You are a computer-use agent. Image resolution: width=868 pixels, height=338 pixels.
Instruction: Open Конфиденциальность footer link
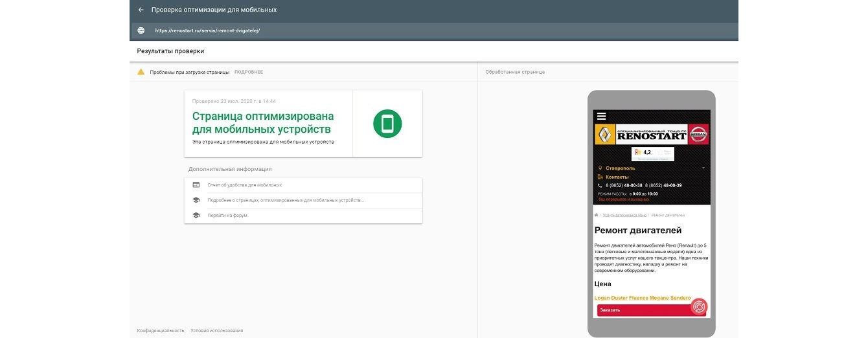coord(161,330)
